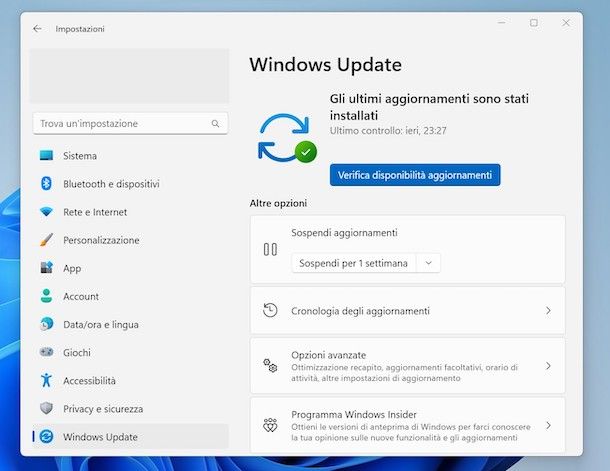Click Programma Windows Insider title
This screenshot has height=471, width=610.
pos(354,415)
